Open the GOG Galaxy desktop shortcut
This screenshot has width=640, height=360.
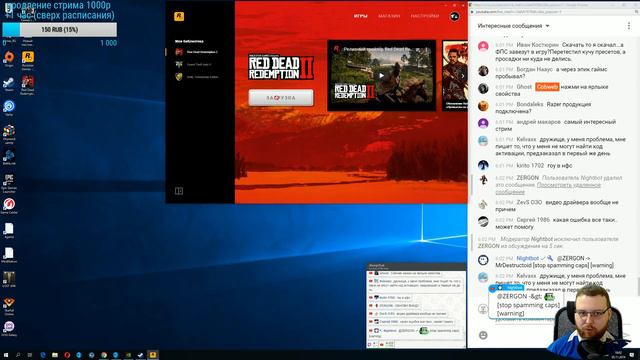9,329
